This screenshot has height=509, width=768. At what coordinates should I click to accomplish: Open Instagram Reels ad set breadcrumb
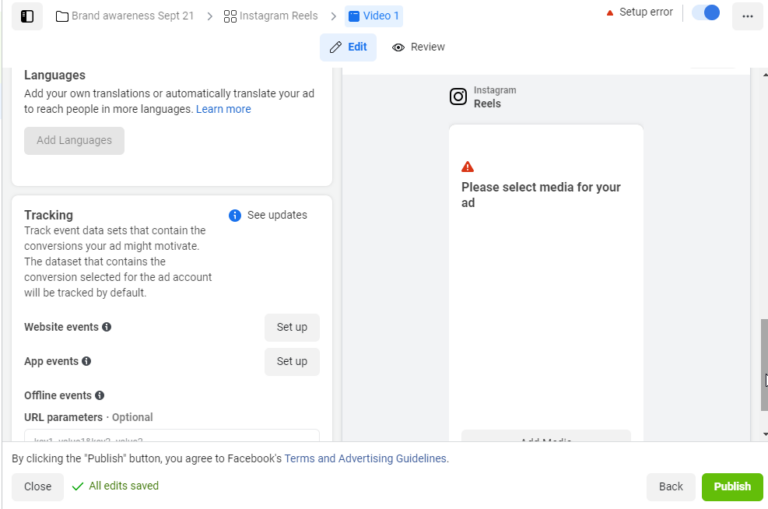270,16
